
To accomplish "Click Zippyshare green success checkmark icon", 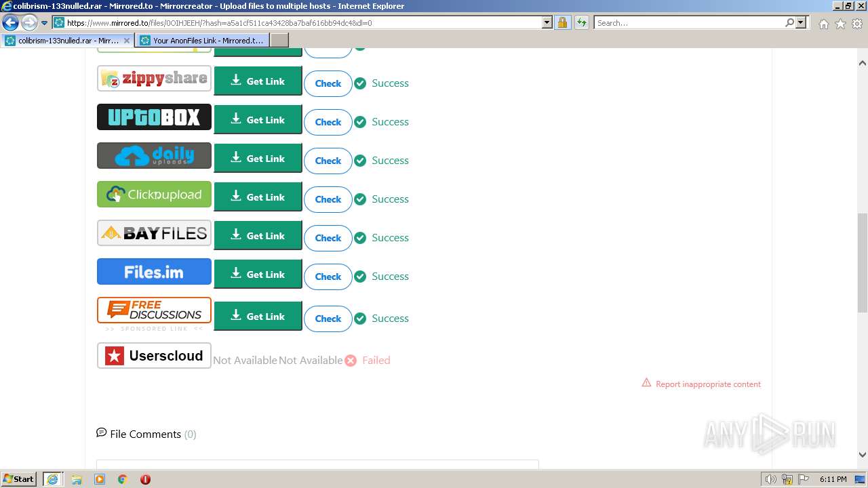I will point(360,83).
